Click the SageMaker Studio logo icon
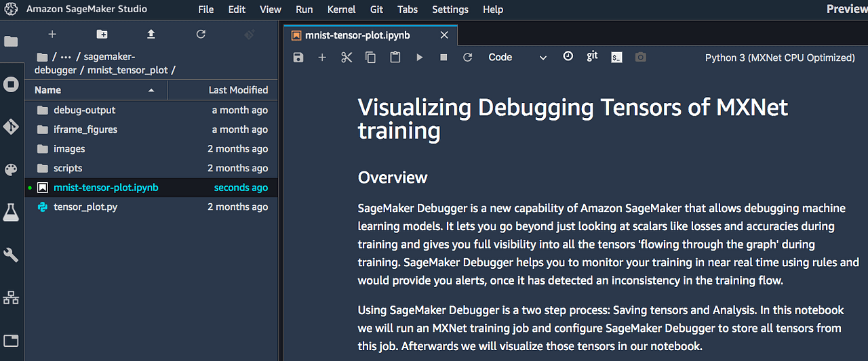 click(x=11, y=9)
